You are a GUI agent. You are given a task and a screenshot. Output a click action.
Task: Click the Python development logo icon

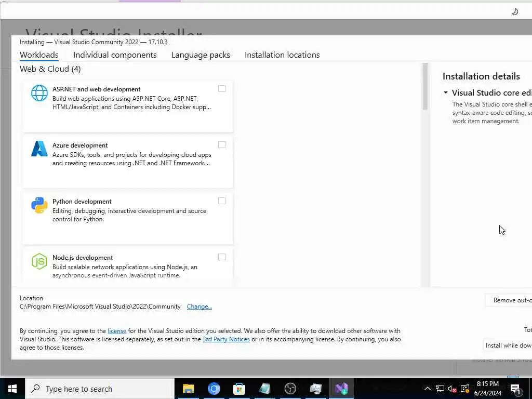39,205
